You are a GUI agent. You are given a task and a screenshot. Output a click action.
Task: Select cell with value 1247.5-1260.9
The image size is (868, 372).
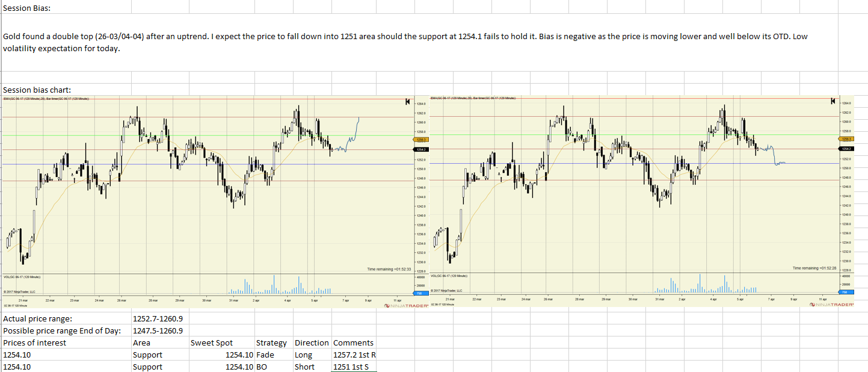pyautogui.click(x=159, y=330)
